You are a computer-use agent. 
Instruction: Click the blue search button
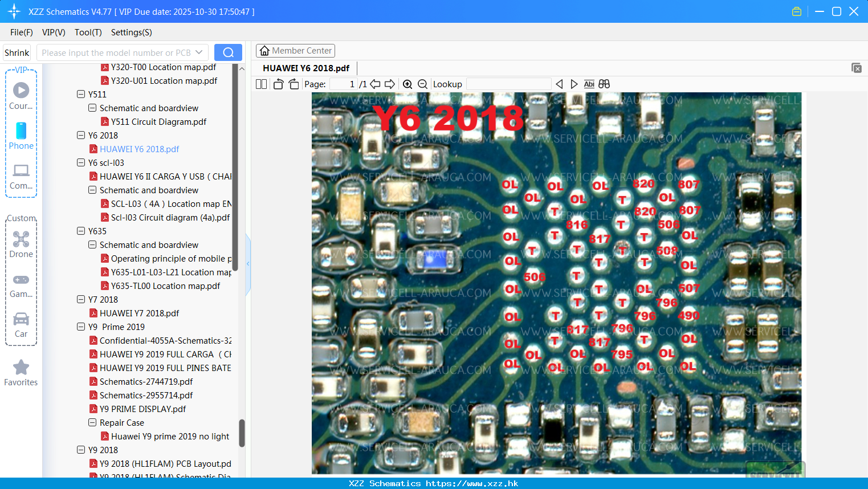pyautogui.click(x=228, y=52)
